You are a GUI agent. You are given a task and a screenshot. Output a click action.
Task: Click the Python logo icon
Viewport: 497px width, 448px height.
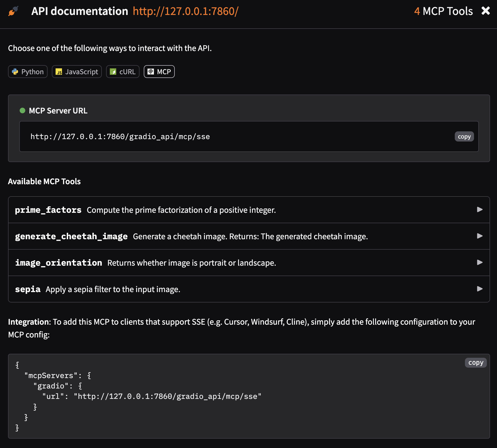coord(15,72)
